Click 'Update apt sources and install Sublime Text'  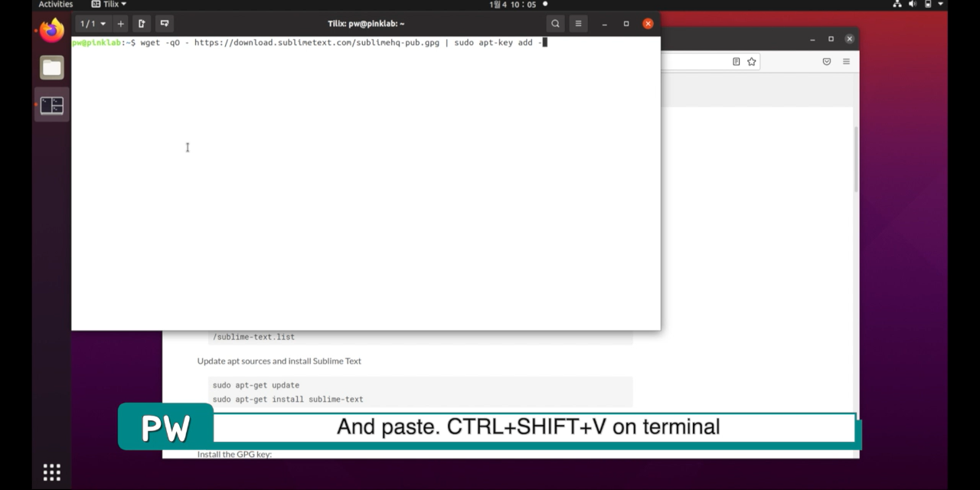279,361
